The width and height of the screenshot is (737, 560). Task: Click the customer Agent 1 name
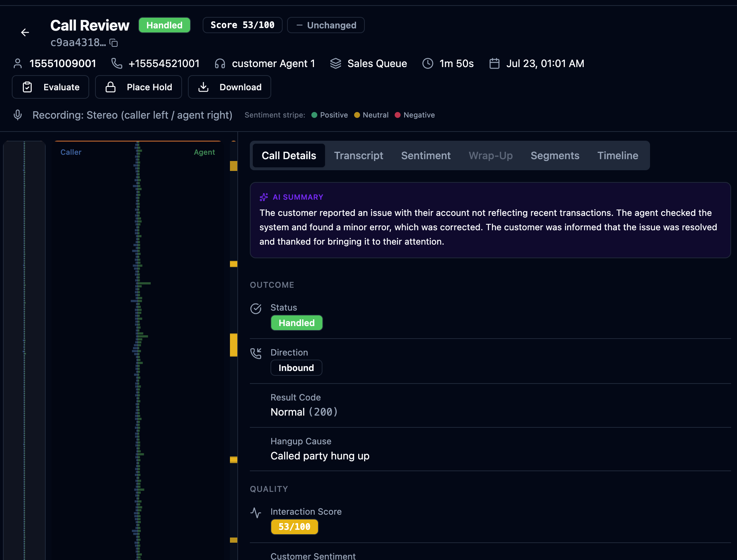click(273, 63)
